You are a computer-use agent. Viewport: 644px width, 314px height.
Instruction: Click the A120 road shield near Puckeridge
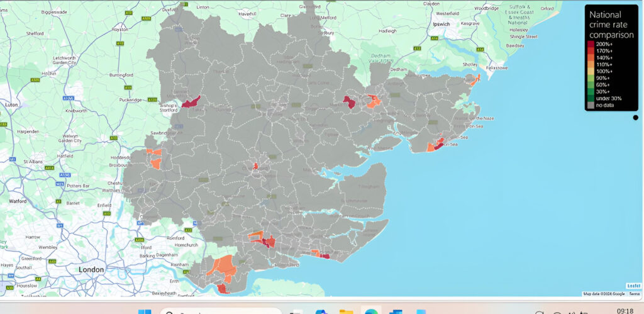click(x=152, y=99)
